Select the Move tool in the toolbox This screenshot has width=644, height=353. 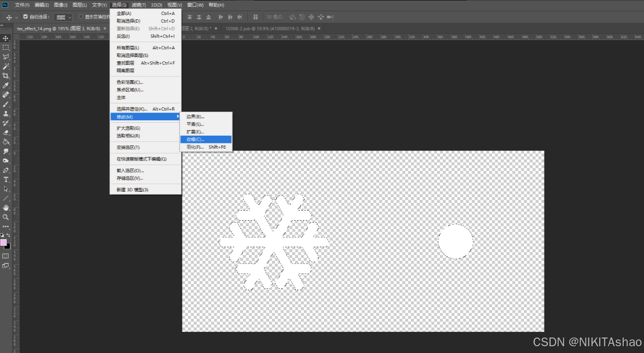tap(6, 38)
